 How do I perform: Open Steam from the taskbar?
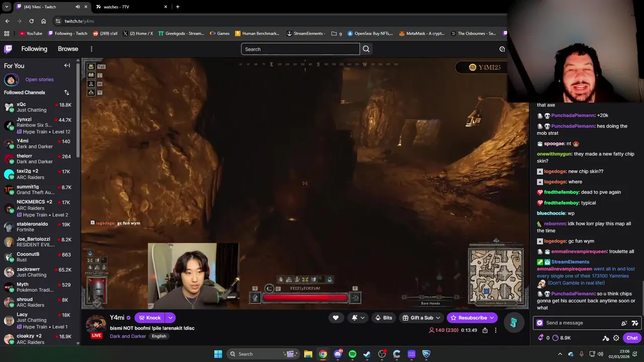click(x=367, y=354)
